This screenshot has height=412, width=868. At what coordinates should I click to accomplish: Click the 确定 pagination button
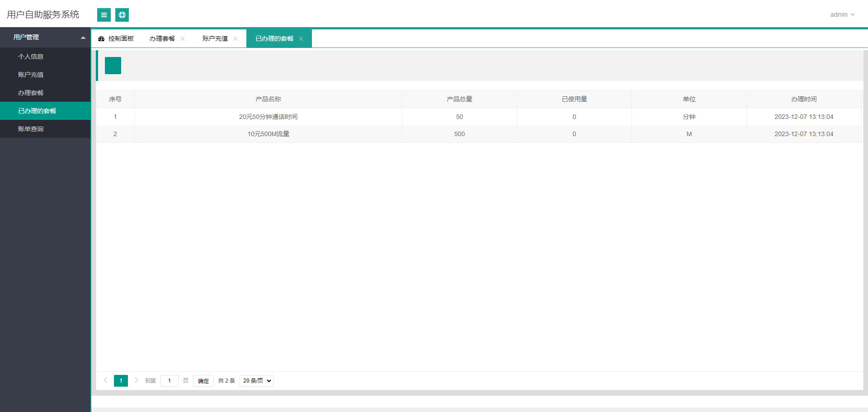click(x=203, y=381)
